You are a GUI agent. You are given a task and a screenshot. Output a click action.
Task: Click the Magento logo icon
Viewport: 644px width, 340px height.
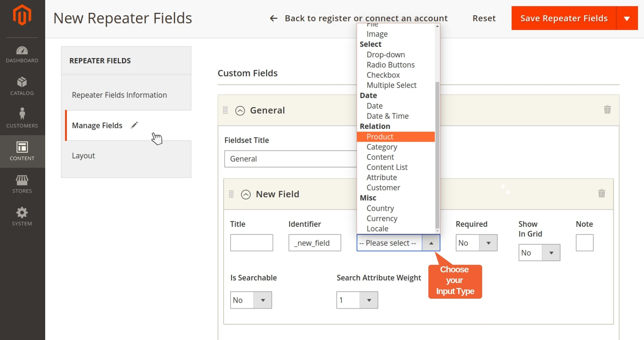point(22,15)
